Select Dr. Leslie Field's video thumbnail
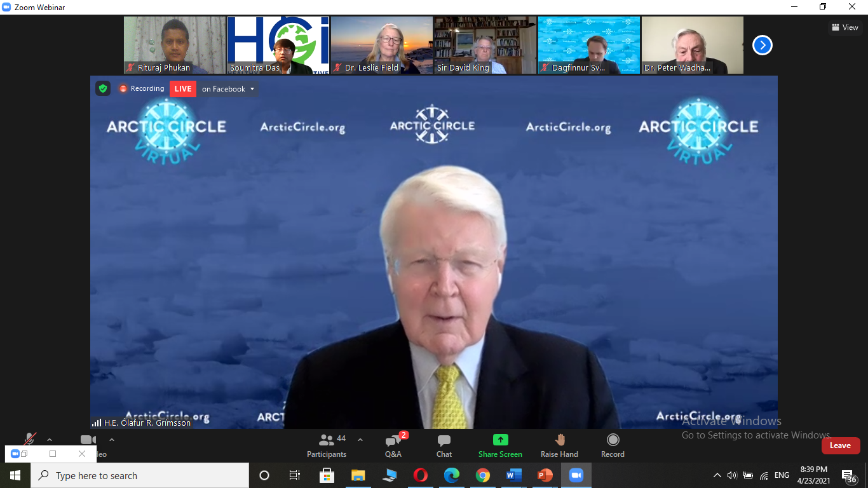 [382, 45]
